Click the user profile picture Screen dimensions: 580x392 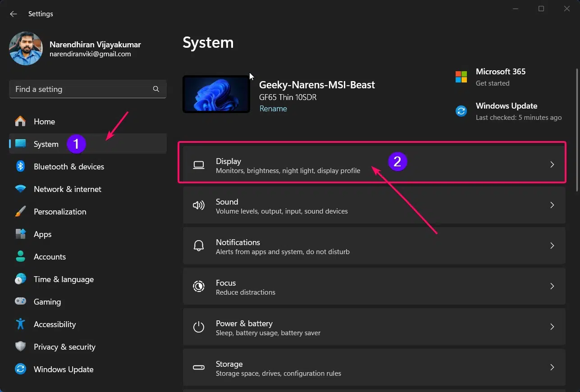[26, 49]
